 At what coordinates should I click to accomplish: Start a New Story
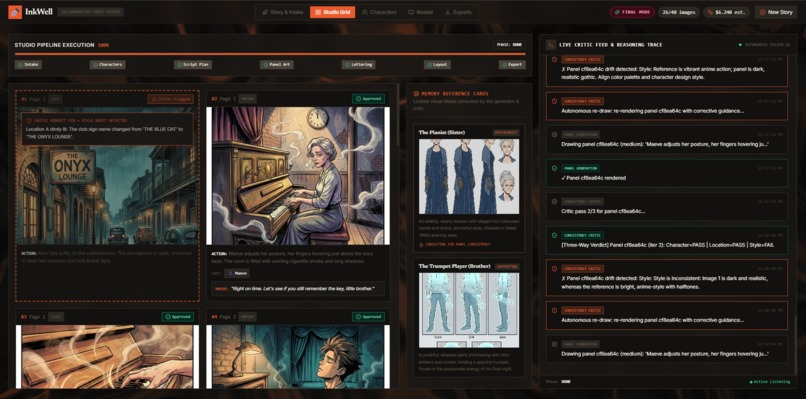(x=776, y=12)
